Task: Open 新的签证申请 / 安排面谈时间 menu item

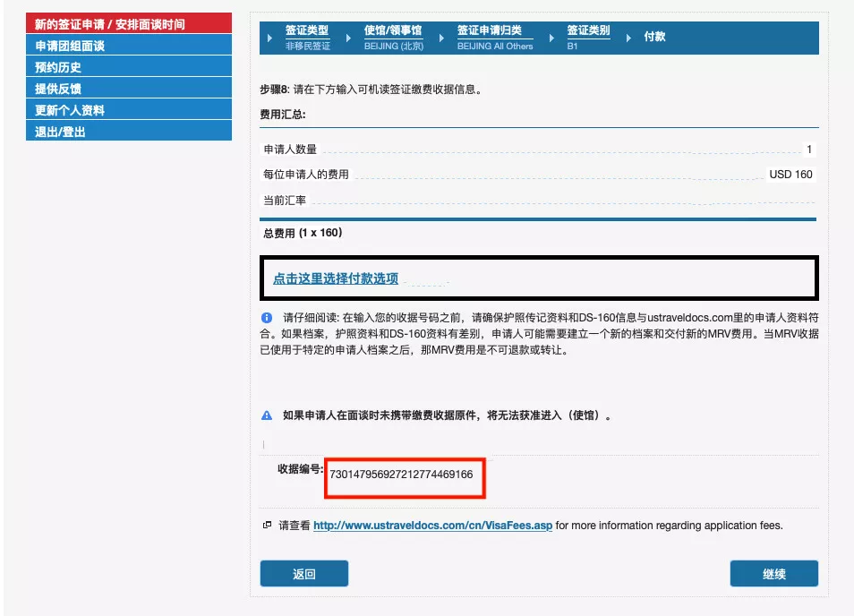Action: tap(129, 24)
